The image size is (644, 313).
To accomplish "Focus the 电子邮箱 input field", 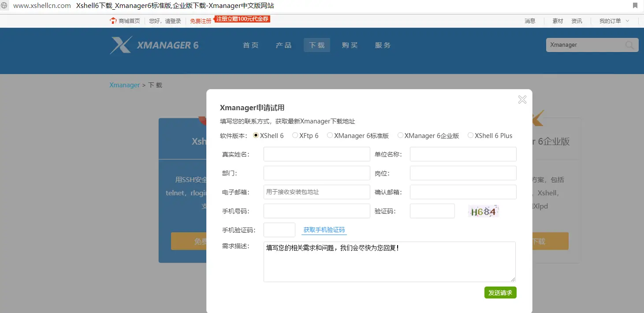I will click(317, 192).
